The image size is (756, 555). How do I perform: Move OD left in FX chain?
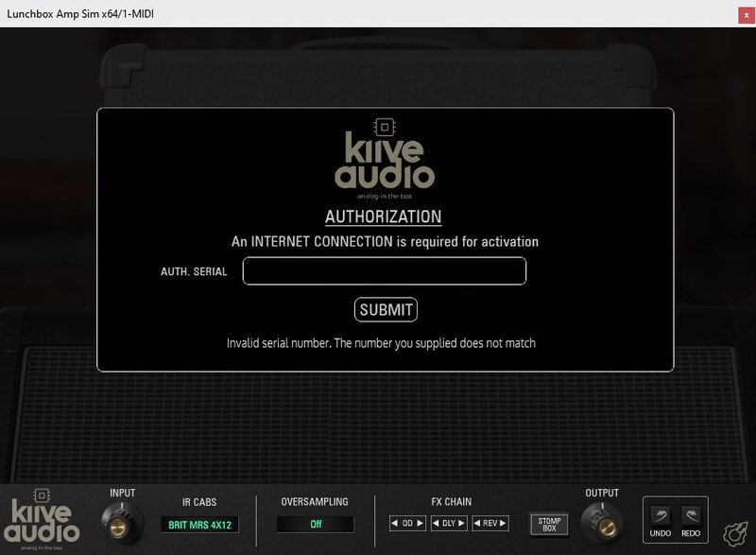[395, 523]
